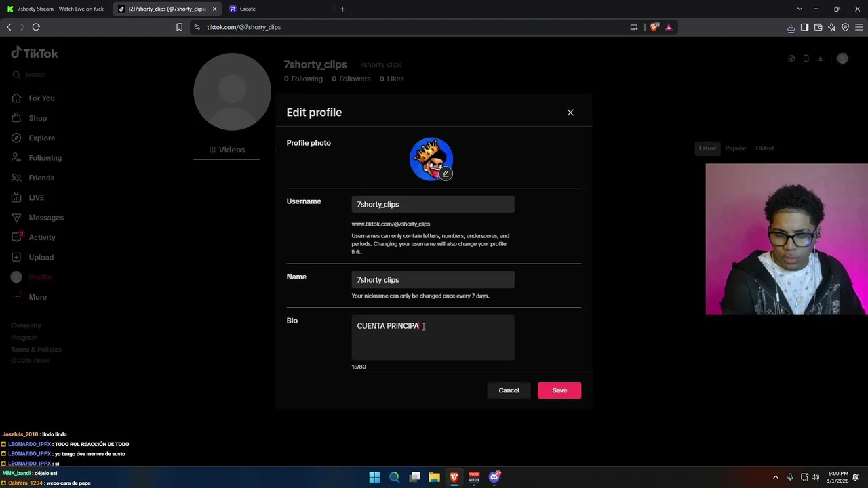Open Leo AI assistant

[x=831, y=27]
